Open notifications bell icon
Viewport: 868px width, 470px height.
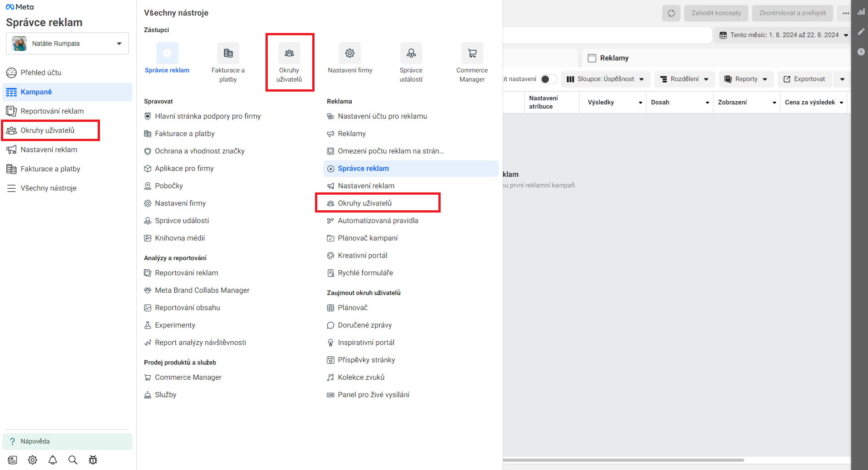53,460
